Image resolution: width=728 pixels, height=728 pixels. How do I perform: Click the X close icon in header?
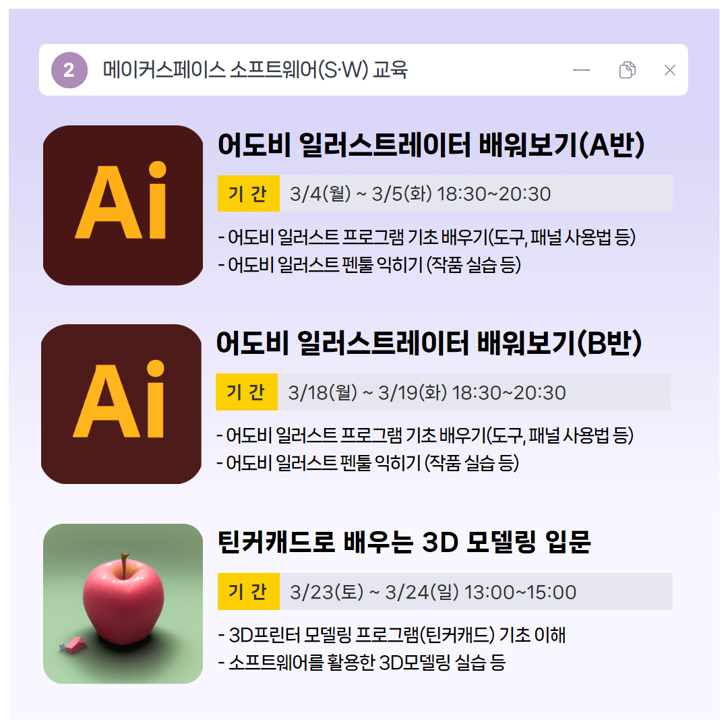point(669,70)
